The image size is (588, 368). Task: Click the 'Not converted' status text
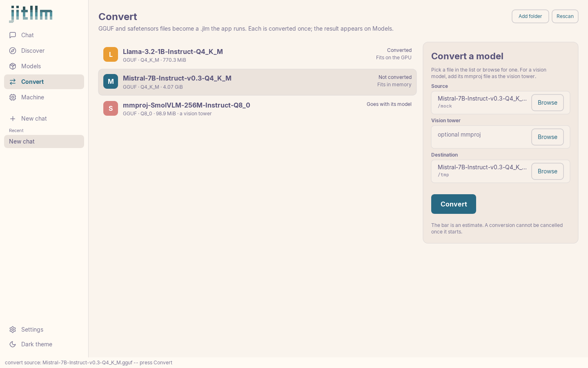(395, 77)
